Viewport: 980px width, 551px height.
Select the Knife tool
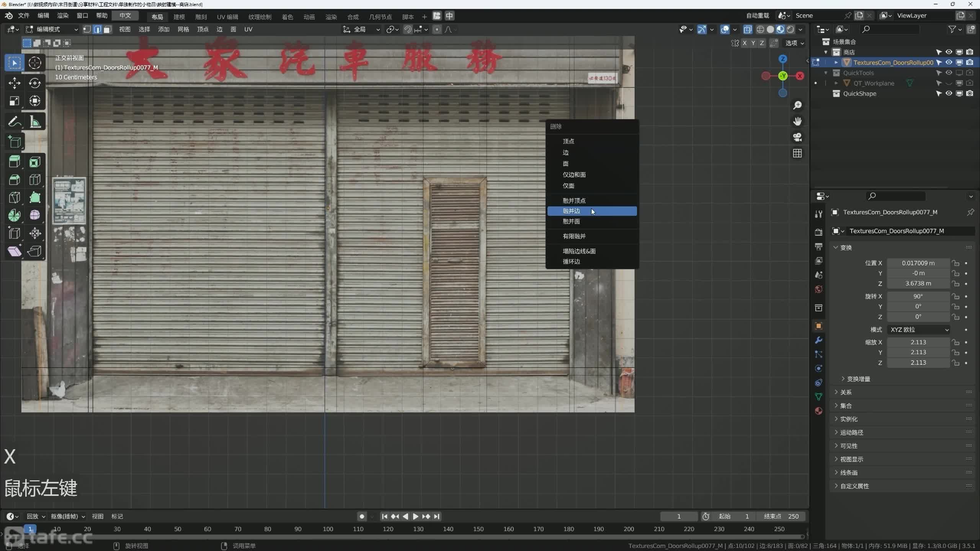pos(14,197)
